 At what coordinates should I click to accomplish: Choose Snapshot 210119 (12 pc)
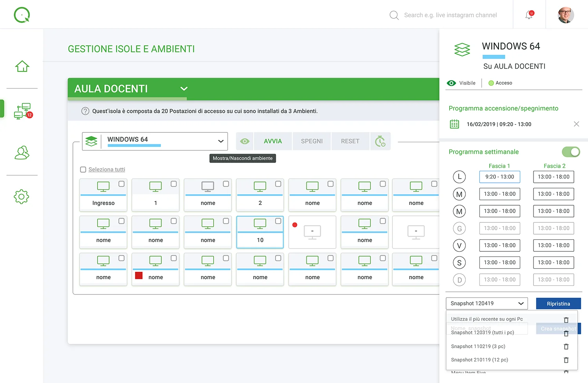[x=479, y=360]
